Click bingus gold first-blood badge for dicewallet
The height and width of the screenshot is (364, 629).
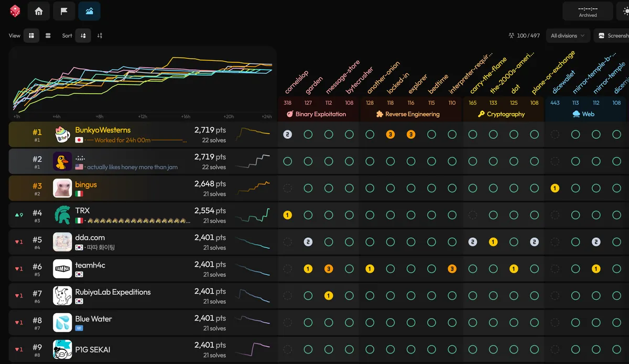tap(555, 188)
